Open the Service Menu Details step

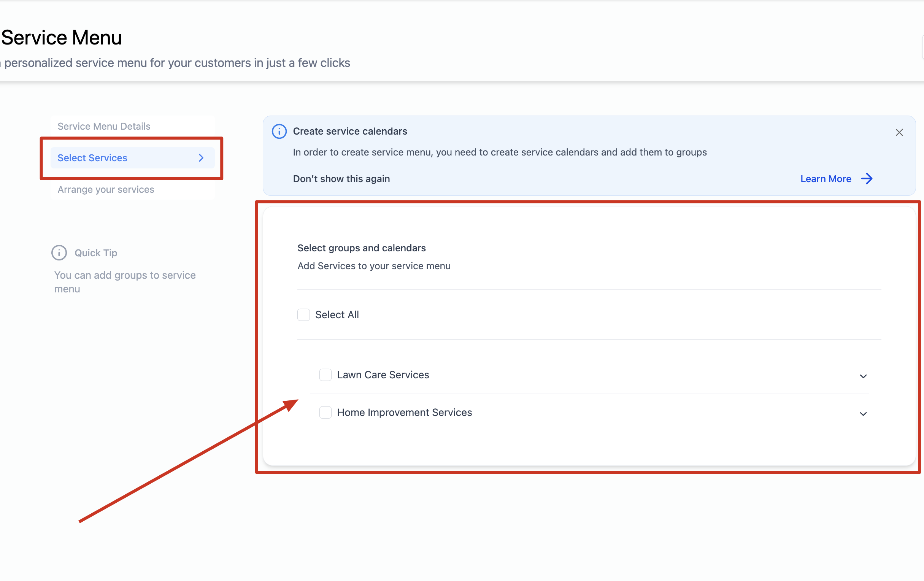coord(104,126)
